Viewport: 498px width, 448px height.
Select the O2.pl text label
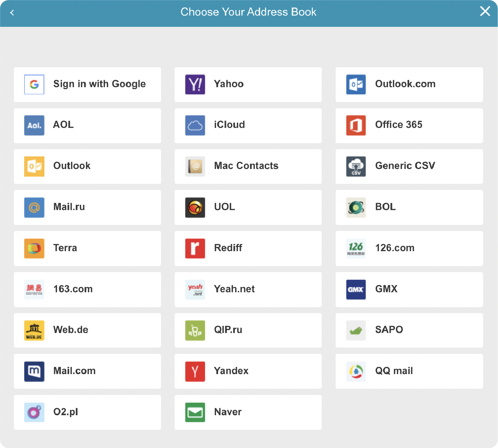pyautogui.click(x=66, y=412)
